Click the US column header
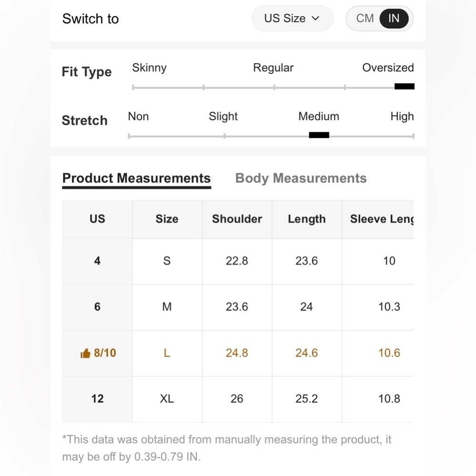The width and height of the screenshot is (476, 476). tap(97, 219)
